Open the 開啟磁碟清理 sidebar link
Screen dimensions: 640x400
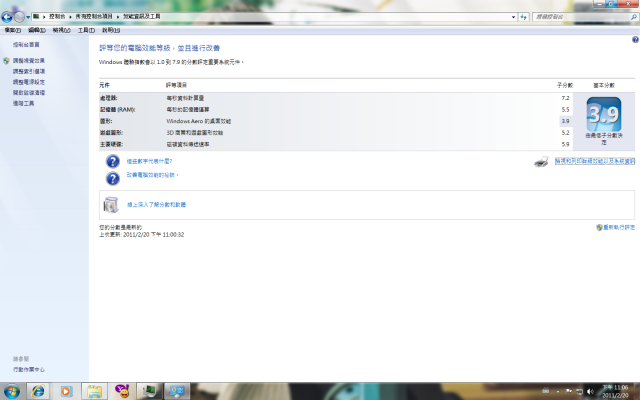pyautogui.click(x=29, y=93)
